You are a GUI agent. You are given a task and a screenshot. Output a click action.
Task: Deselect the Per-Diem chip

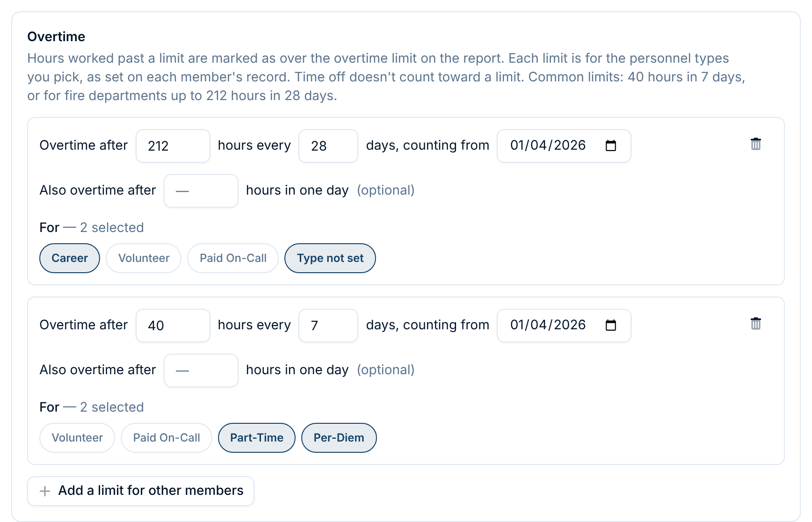pos(339,438)
